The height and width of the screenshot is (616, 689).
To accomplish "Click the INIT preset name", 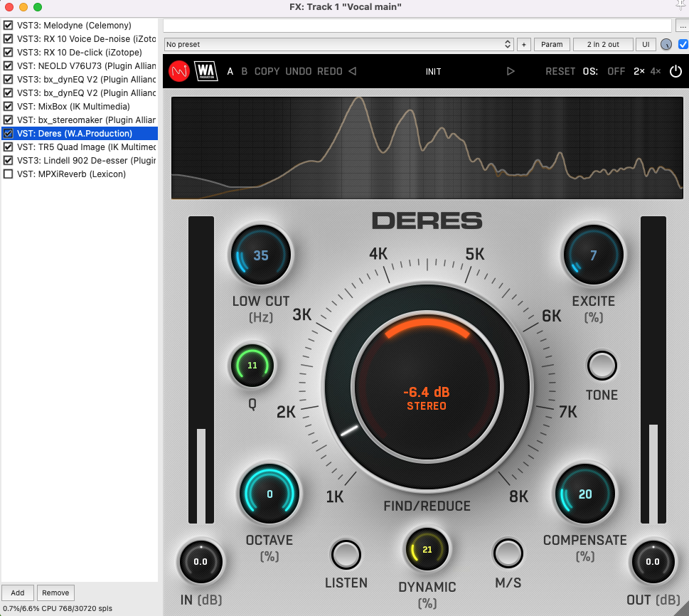I will pos(433,72).
